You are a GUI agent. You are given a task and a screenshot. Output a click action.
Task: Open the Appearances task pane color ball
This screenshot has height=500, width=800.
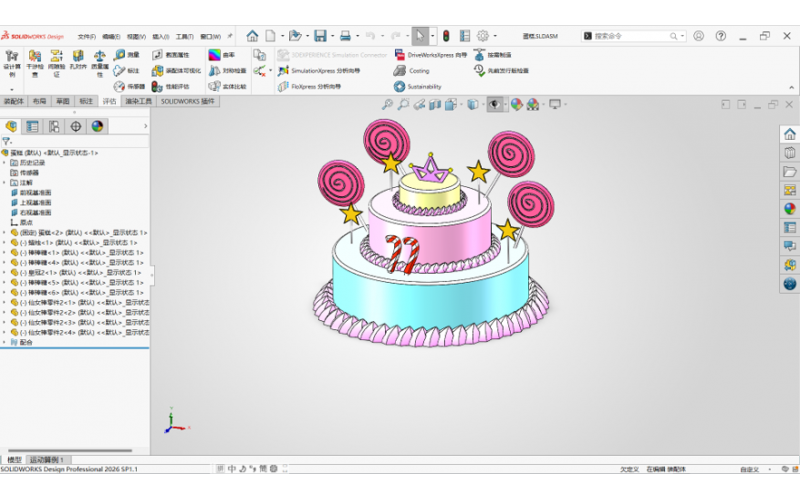[790, 209]
